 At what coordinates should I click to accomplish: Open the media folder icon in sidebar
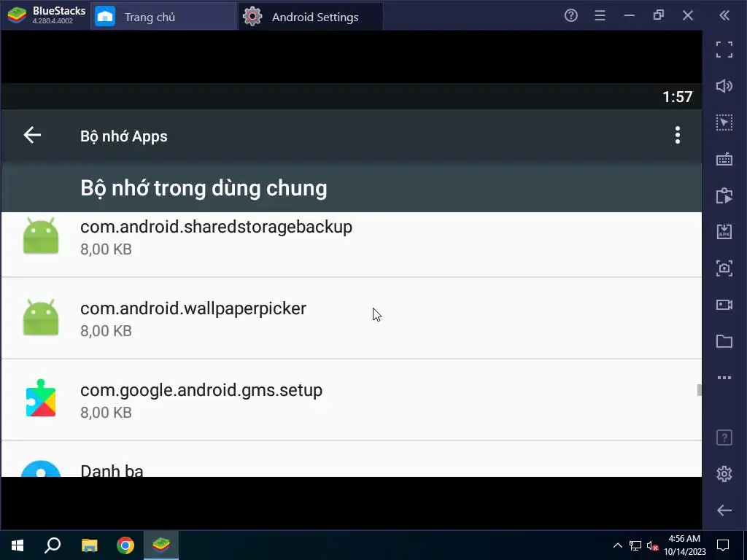point(724,341)
